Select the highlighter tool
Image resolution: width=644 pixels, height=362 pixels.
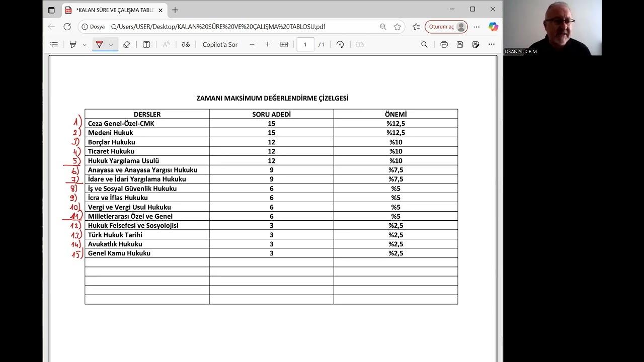click(x=73, y=45)
